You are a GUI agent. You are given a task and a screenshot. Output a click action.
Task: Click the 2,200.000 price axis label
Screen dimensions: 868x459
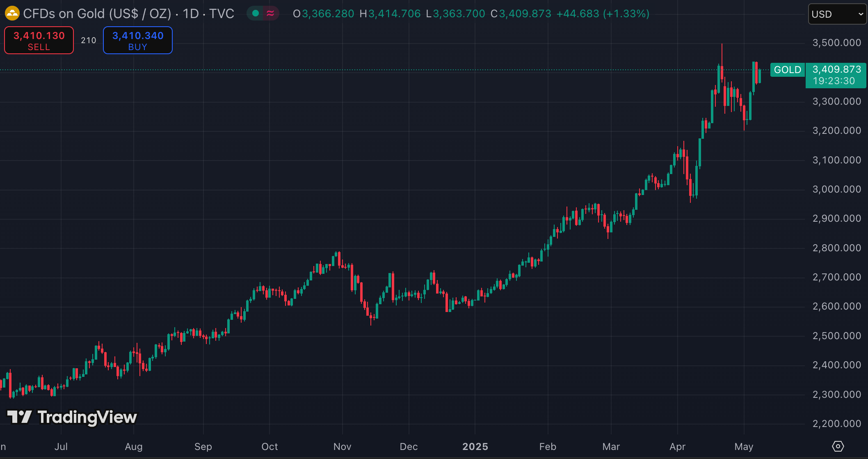(x=836, y=424)
